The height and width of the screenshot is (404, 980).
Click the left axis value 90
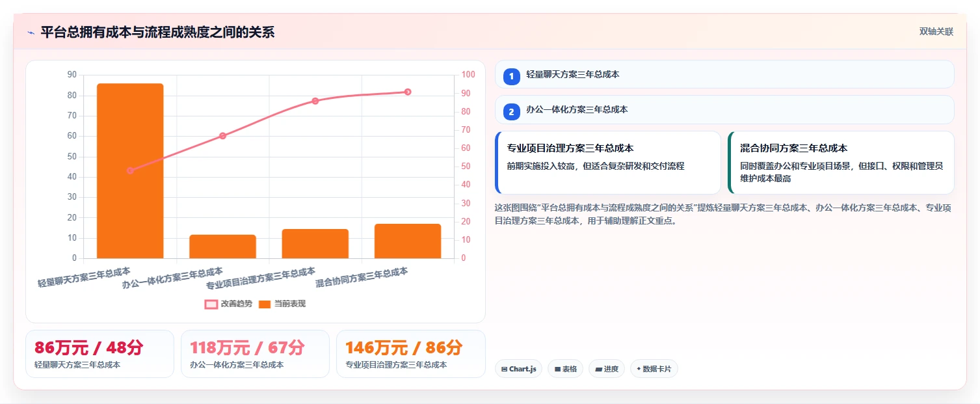72,75
